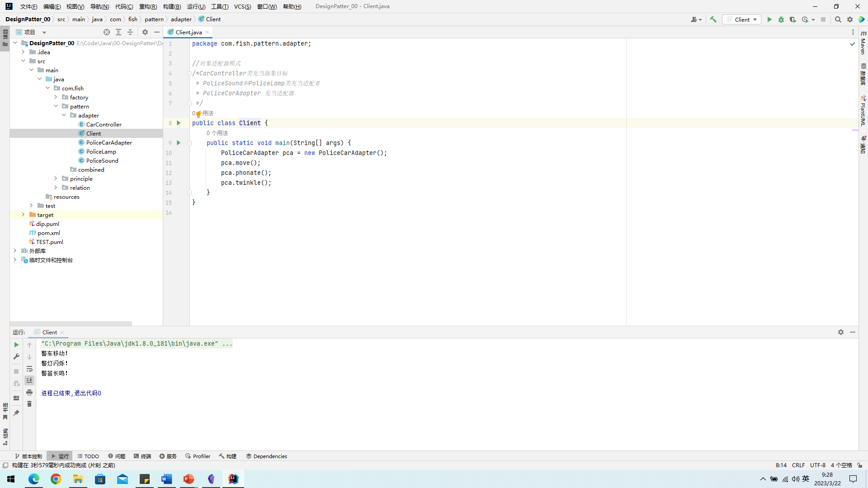The height and width of the screenshot is (488, 868).
Task: Open 版本控制 version control tab
Action: pyautogui.click(x=28, y=456)
